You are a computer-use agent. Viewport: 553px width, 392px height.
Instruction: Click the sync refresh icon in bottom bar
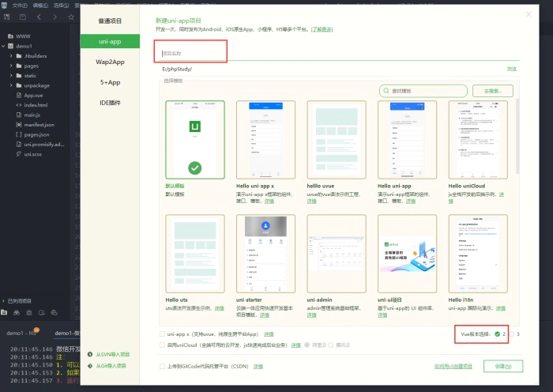[42, 313]
